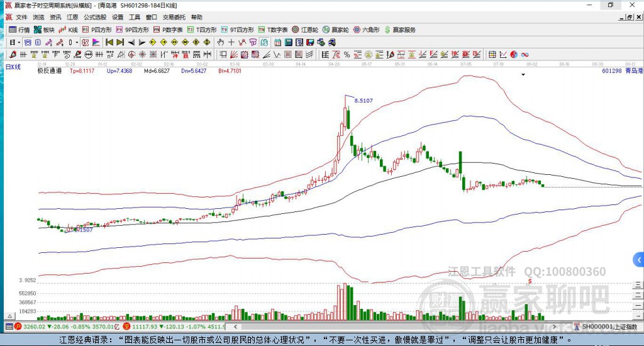The width and height of the screenshot is (644, 346).
Task: Step chart left with black arrow
Action: [131, 42]
